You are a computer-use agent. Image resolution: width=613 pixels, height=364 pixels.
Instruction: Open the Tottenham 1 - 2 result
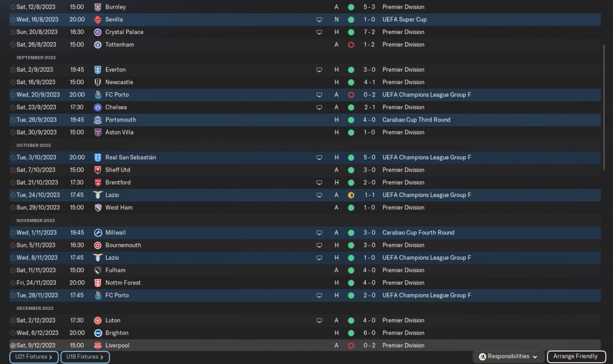click(x=369, y=44)
